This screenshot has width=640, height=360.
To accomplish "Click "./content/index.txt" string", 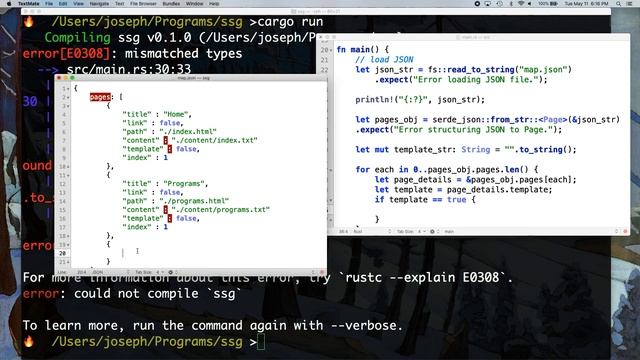I will click(x=215, y=140).
